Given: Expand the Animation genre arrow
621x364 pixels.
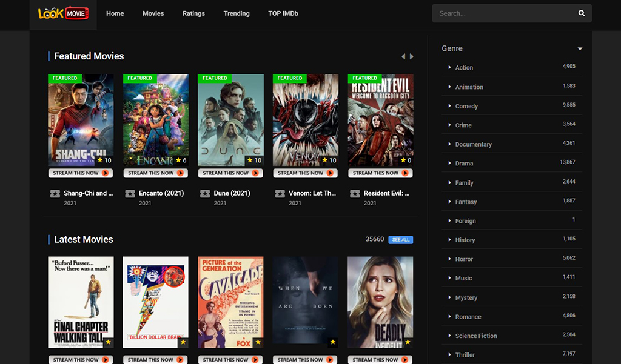Looking at the screenshot, I should (449, 87).
